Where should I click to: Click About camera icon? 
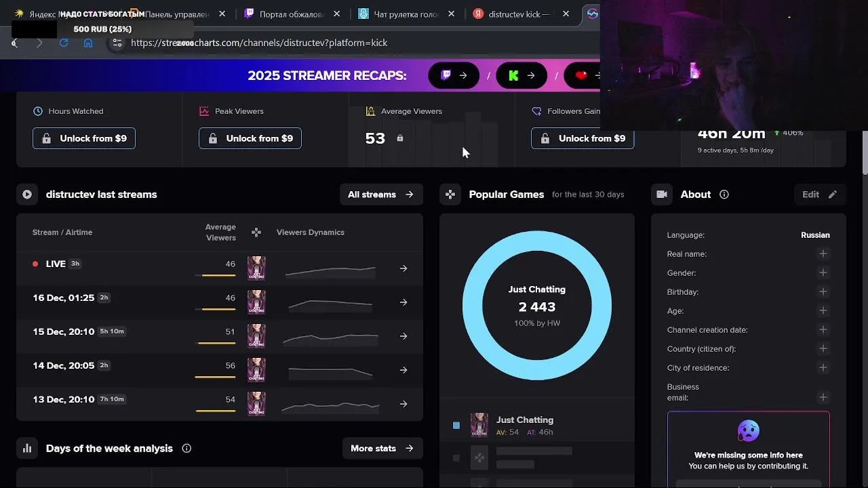tap(663, 195)
